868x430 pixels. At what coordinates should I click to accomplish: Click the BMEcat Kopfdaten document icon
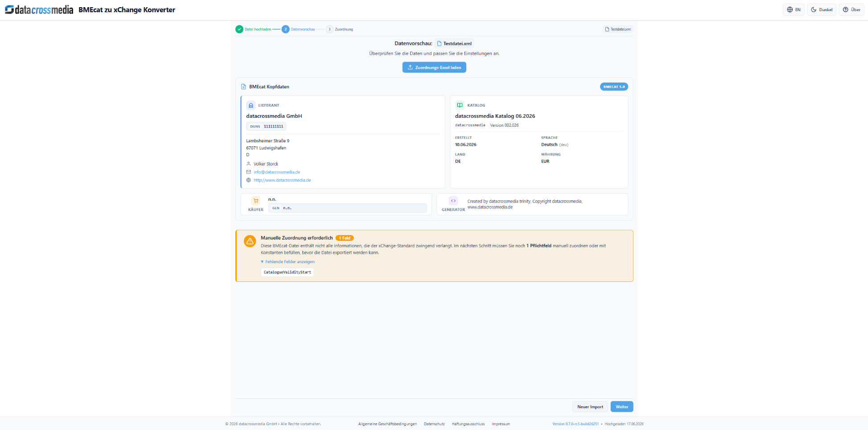[243, 87]
